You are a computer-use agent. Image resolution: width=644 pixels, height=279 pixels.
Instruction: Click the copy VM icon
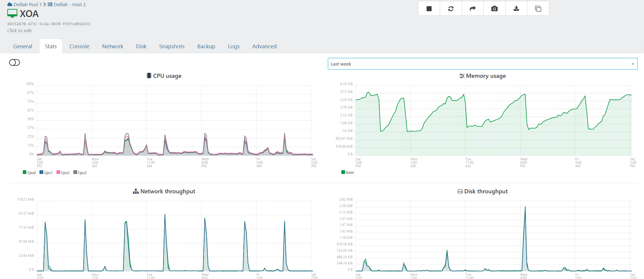click(x=538, y=9)
